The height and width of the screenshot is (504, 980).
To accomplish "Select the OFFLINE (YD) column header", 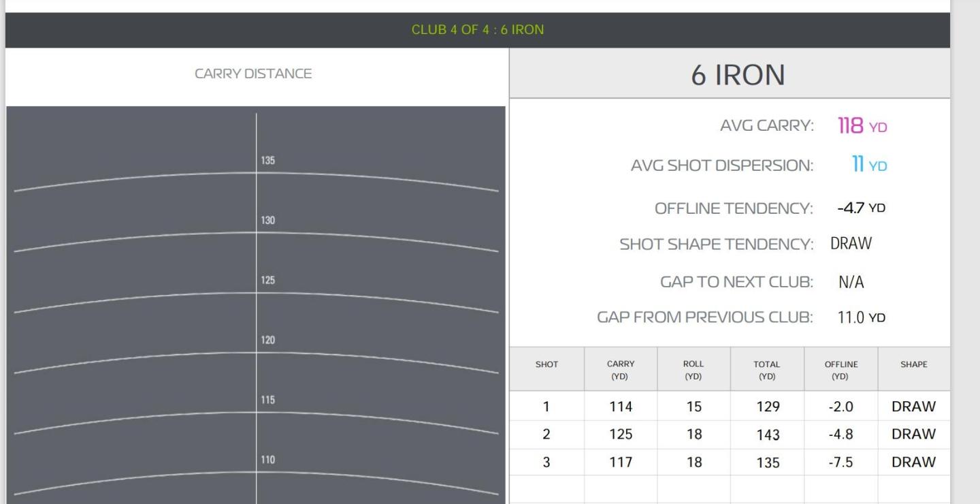I will tap(840, 370).
